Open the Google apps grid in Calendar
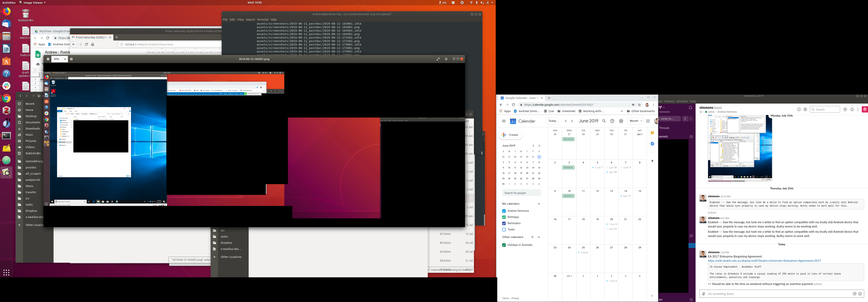This screenshot has height=302, width=868. 648,121
